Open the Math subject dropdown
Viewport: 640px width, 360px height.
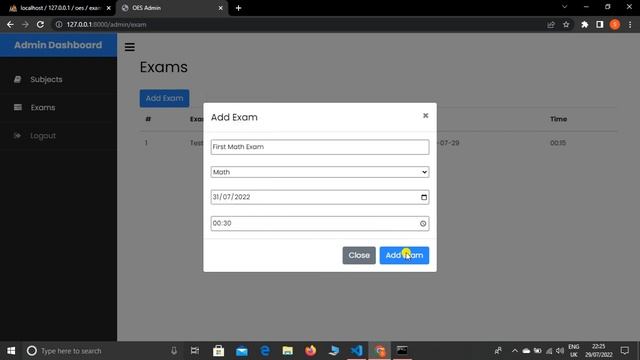click(x=320, y=172)
